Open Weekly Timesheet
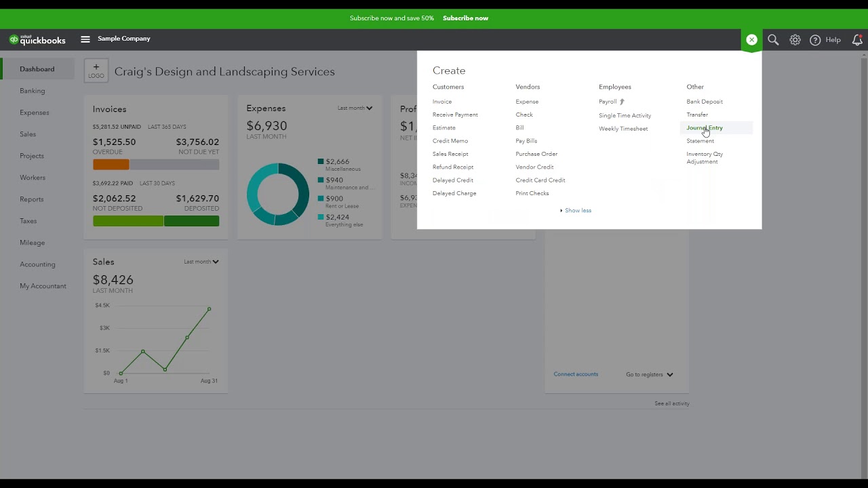 point(623,129)
